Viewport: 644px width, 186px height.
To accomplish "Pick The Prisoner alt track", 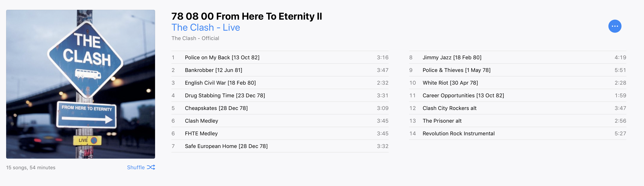I will point(518,121).
